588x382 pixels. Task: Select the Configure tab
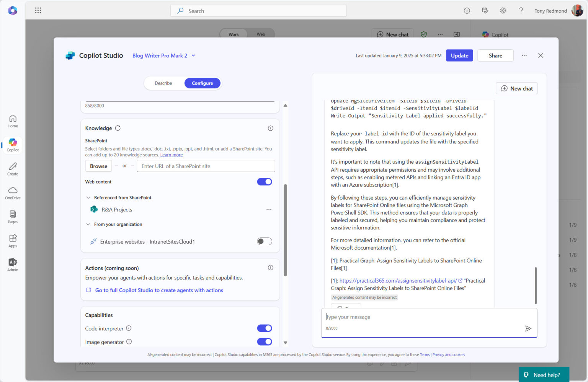click(x=202, y=83)
